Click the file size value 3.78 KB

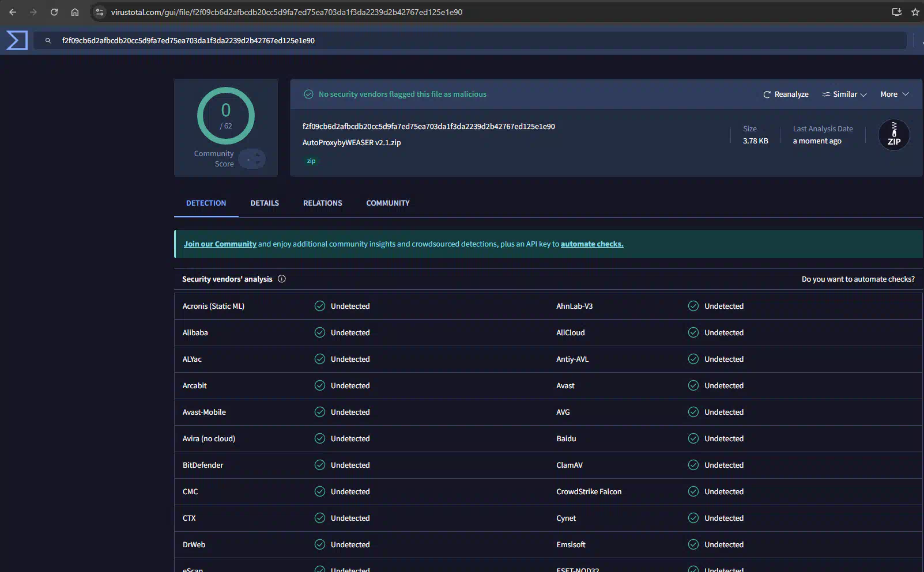756,141
